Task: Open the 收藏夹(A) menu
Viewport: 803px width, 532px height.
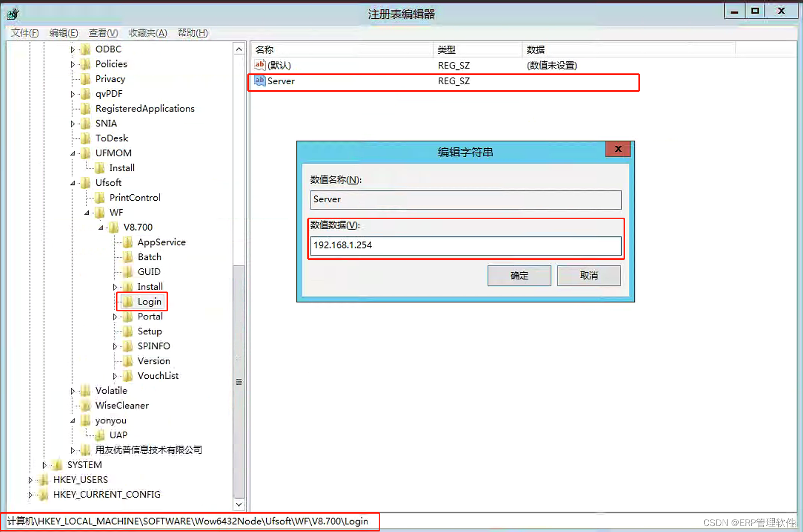Action: point(147,33)
